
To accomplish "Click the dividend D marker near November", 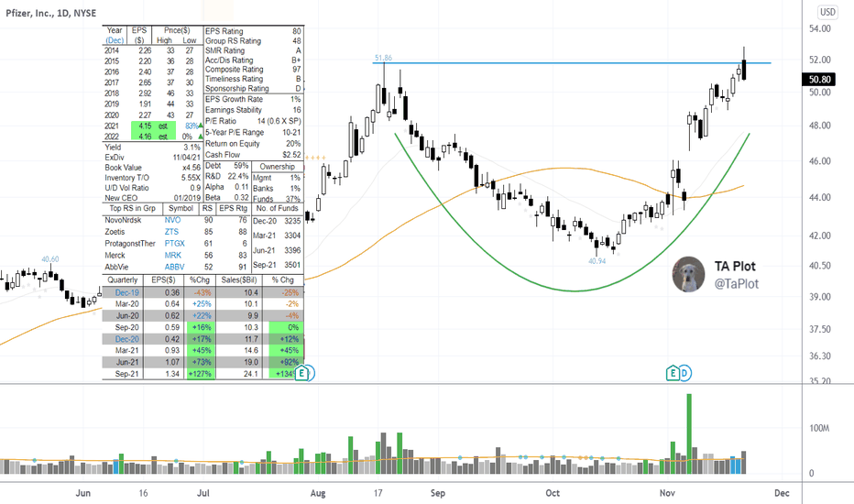I will coord(685,373).
